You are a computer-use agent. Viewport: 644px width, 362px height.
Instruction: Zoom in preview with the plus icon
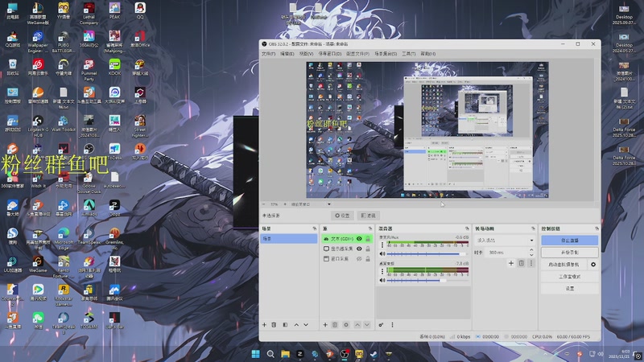pyautogui.click(x=285, y=204)
